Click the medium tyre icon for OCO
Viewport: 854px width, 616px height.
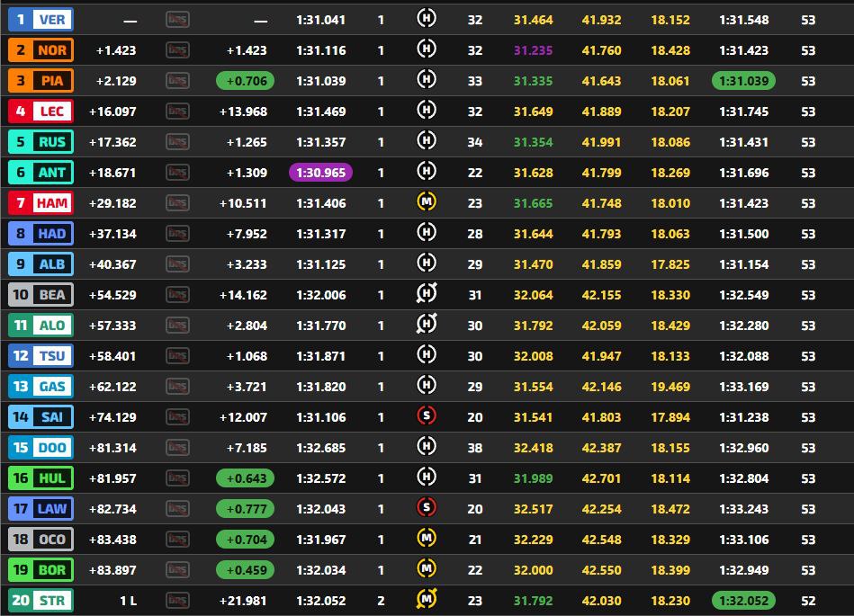(x=427, y=538)
